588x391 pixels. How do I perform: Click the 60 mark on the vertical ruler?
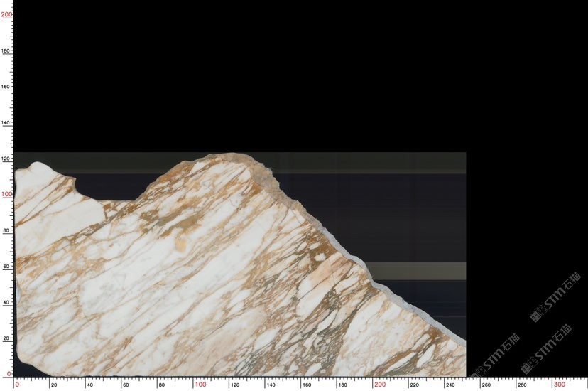[6, 267]
